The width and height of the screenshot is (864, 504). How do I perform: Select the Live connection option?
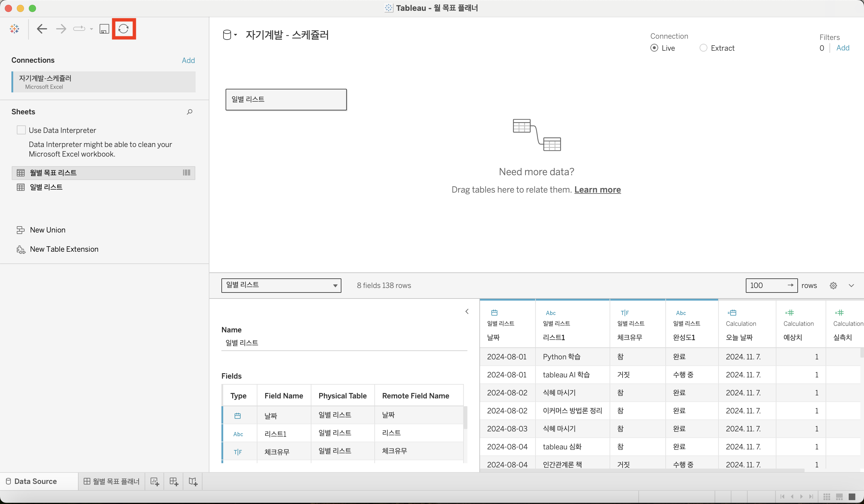point(654,48)
